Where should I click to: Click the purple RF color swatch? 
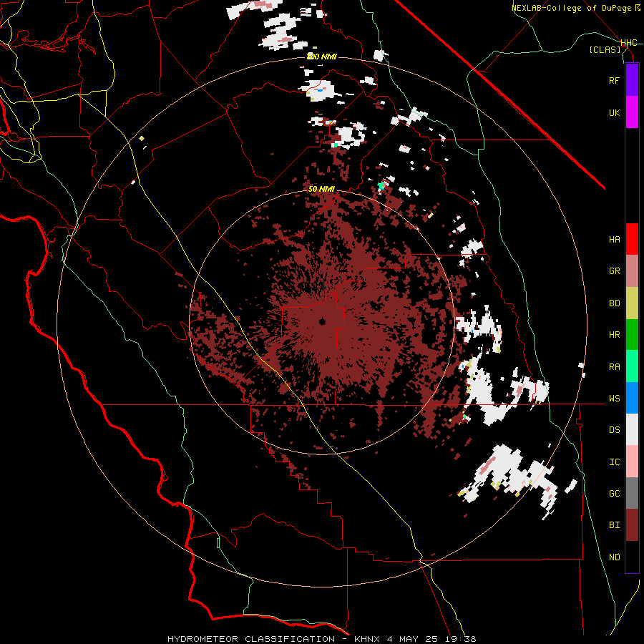pyautogui.click(x=632, y=80)
